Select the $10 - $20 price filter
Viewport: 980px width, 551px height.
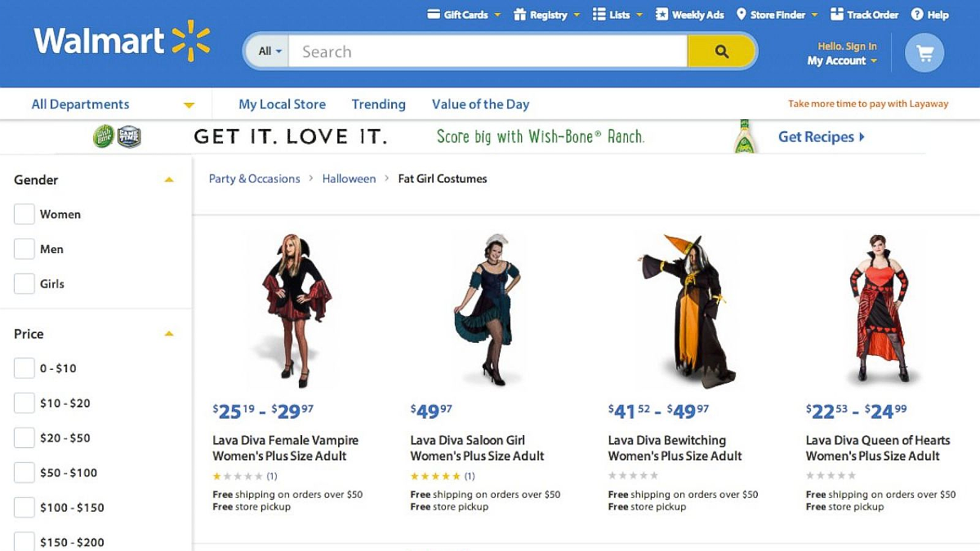[24, 402]
